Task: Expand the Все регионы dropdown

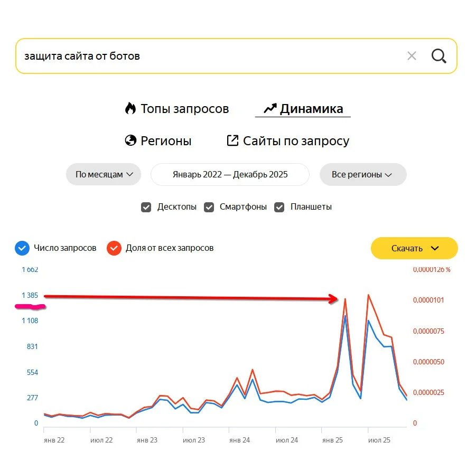Action: coord(363,174)
